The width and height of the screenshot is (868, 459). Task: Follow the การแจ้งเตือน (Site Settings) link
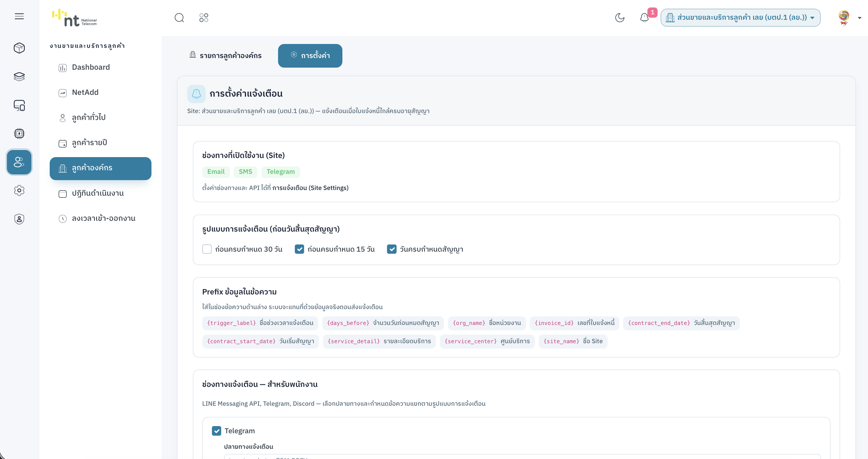(x=310, y=188)
